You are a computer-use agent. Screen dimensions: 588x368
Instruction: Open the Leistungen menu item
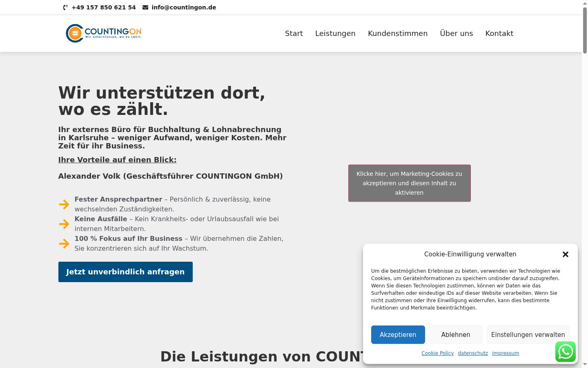coord(335,34)
